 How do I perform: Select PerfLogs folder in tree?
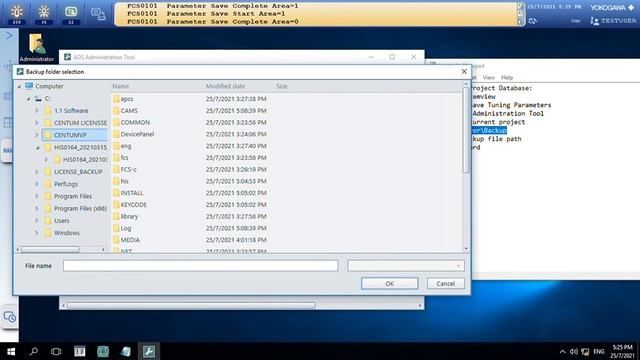66,184
